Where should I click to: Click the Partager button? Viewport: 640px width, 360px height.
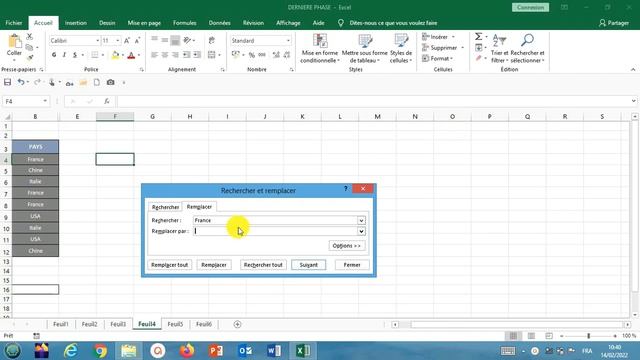(x=613, y=23)
